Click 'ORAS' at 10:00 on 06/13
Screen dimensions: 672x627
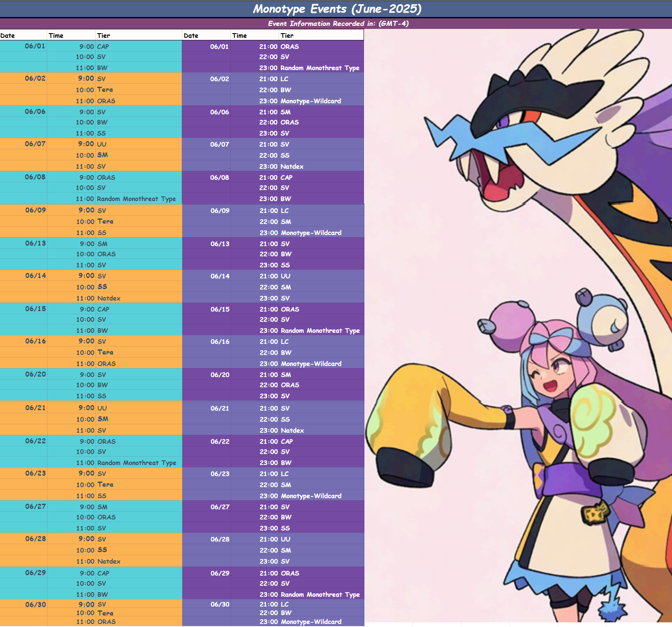107,254
